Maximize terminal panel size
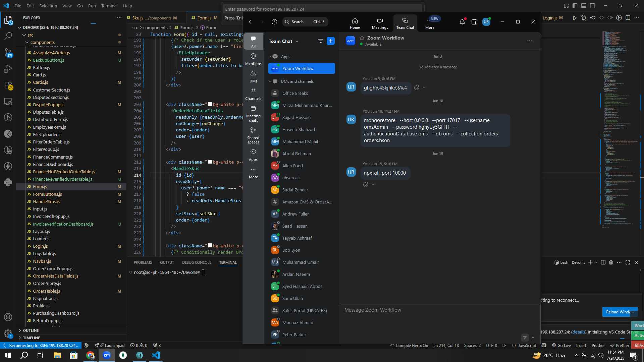Image resolution: width=644 pixels, height=362 pixels. pyautogui.click(x=628, y=262)
